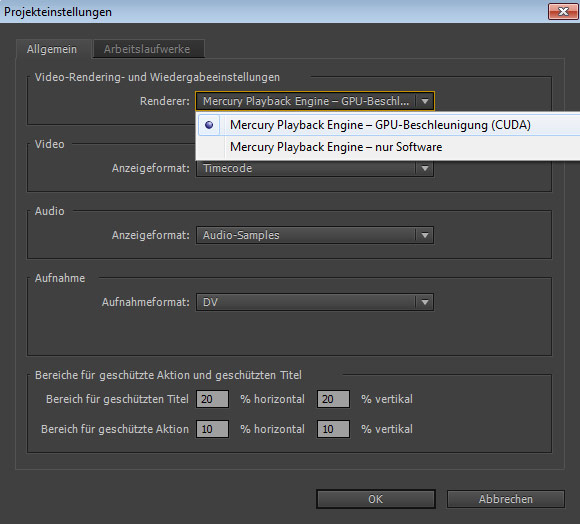580x524 pixels.
Task: Collapse the Renderer dropdown arrow
Action: (x=425, y=101)
